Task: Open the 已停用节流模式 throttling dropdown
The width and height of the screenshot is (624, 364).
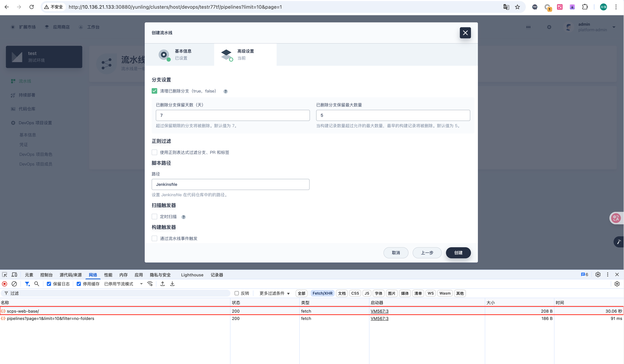Action: (124, 284)
